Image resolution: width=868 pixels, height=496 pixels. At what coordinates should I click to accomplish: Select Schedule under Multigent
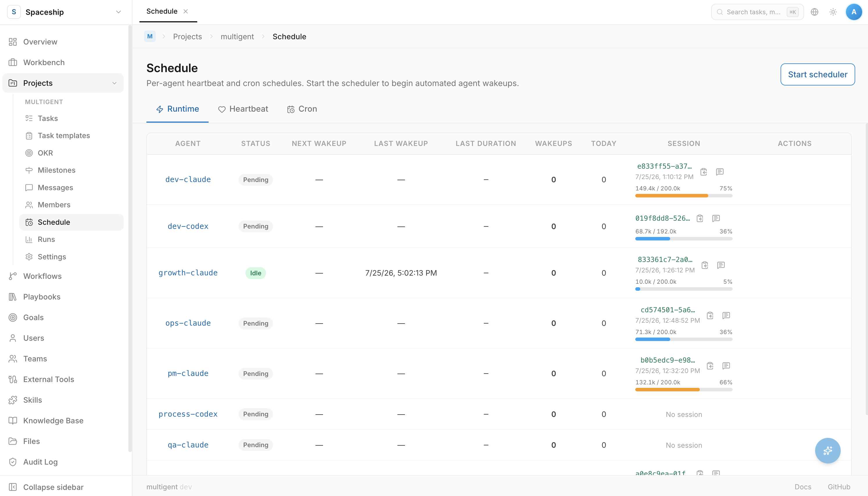tap(71, 222)
